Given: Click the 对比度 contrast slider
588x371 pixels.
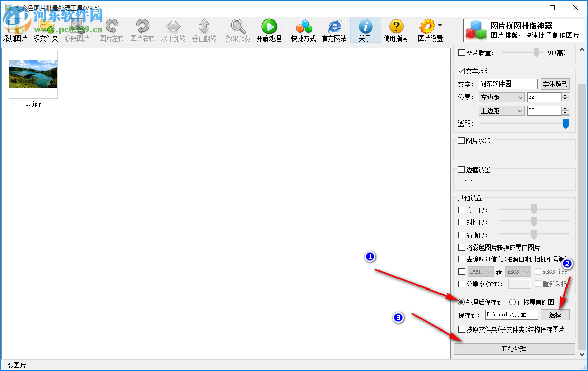Looking at the screenshot, I should point(534,222).
